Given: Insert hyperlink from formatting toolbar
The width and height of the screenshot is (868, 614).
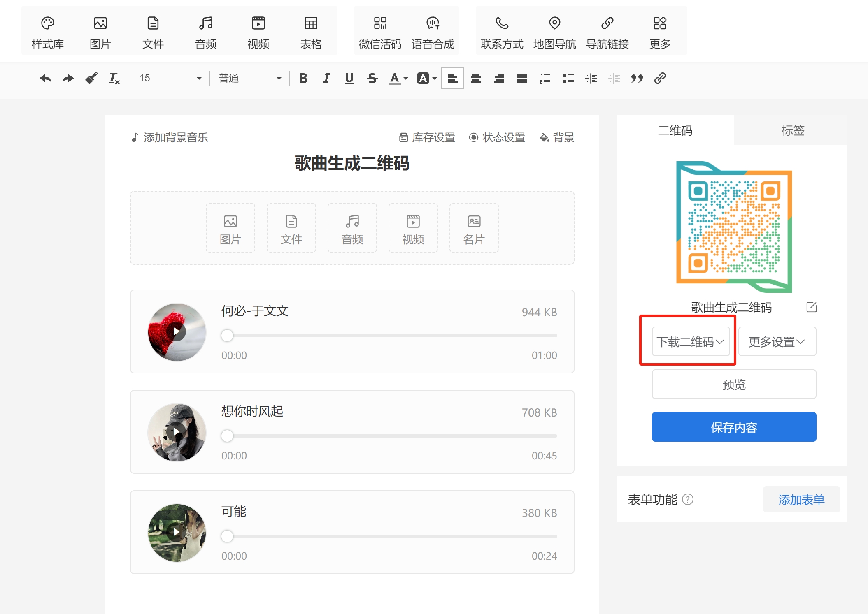Looking at the screenshot, I should 660,78.
